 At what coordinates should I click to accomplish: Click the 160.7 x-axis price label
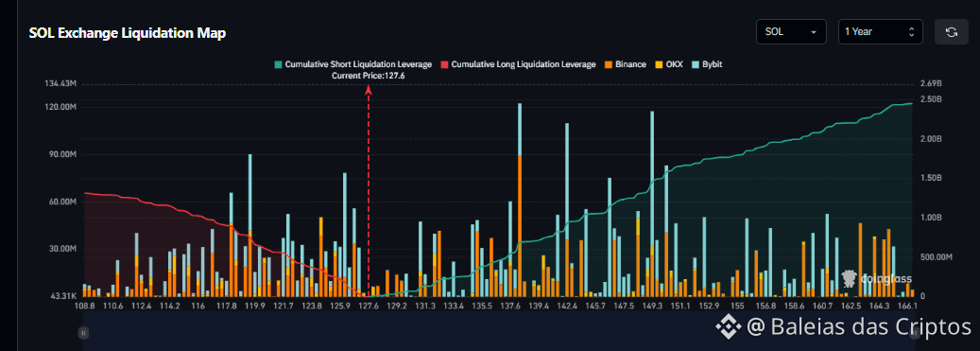[x=822, y=307]
